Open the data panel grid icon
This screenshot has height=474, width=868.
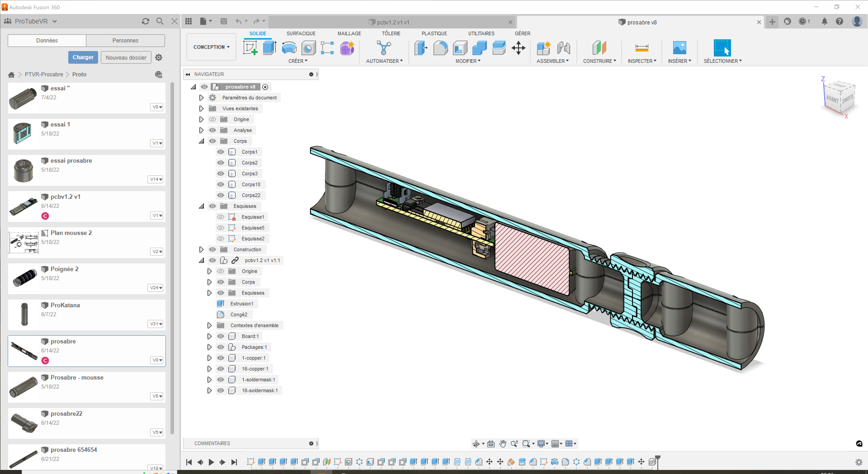tap(188, 21)
